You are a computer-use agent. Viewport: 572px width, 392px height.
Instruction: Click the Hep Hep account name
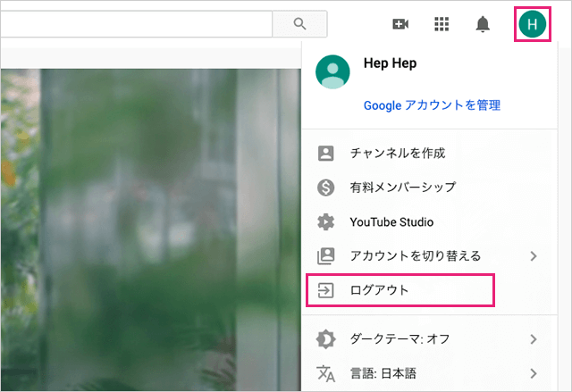(390, 64)
